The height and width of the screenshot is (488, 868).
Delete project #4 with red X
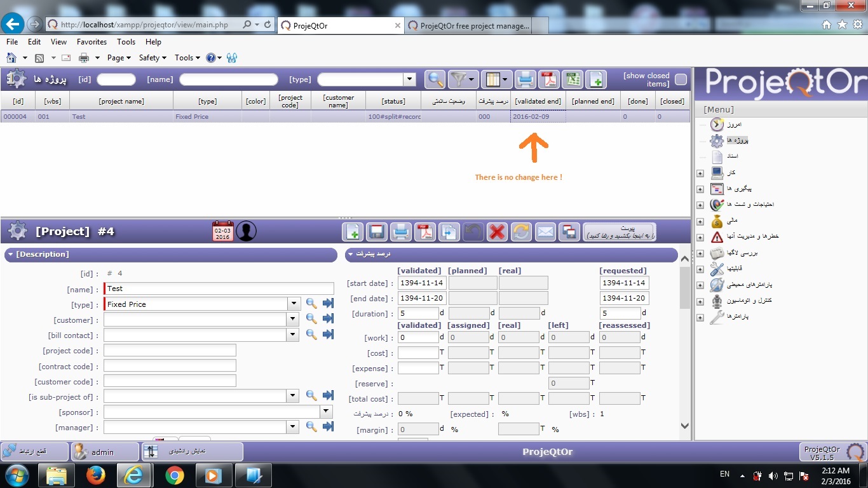497,232
